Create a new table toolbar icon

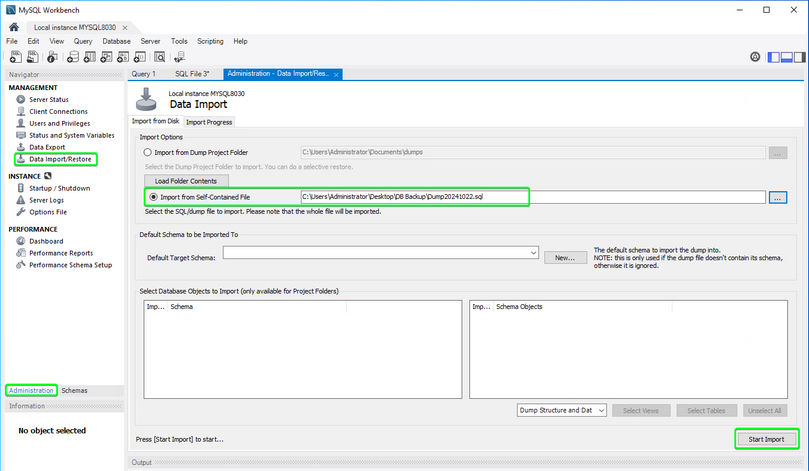pyautogui.click(x=90, y=57)
